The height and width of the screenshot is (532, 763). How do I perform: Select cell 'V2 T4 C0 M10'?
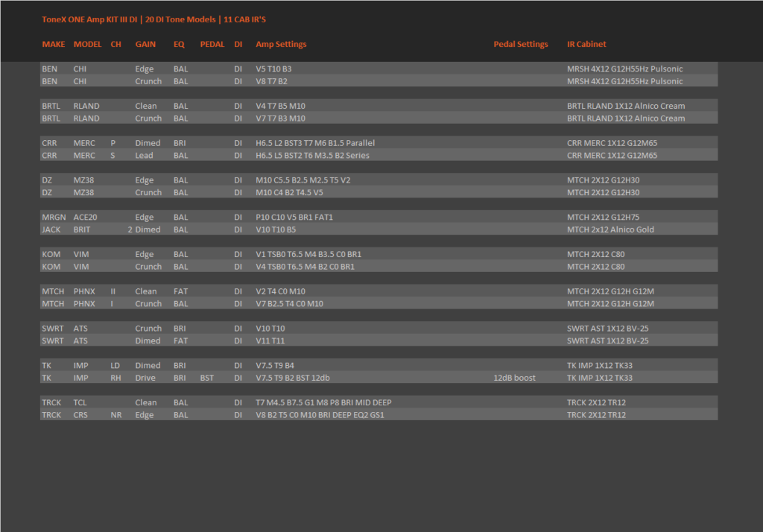click(x=281, y=291)
